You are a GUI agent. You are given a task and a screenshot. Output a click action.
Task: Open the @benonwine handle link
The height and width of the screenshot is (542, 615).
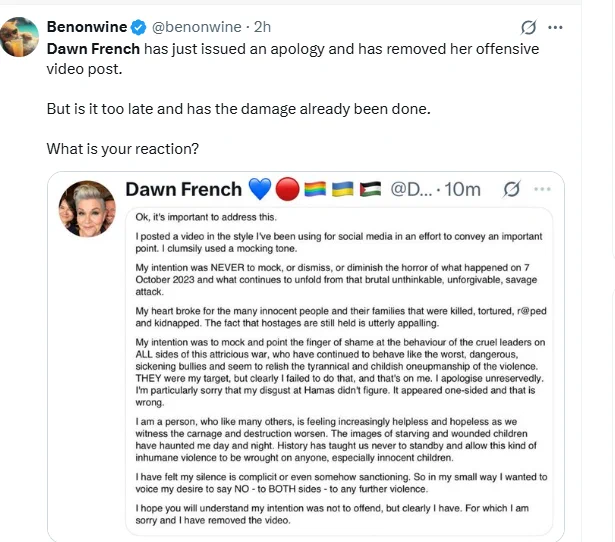[x=197, y=27]
